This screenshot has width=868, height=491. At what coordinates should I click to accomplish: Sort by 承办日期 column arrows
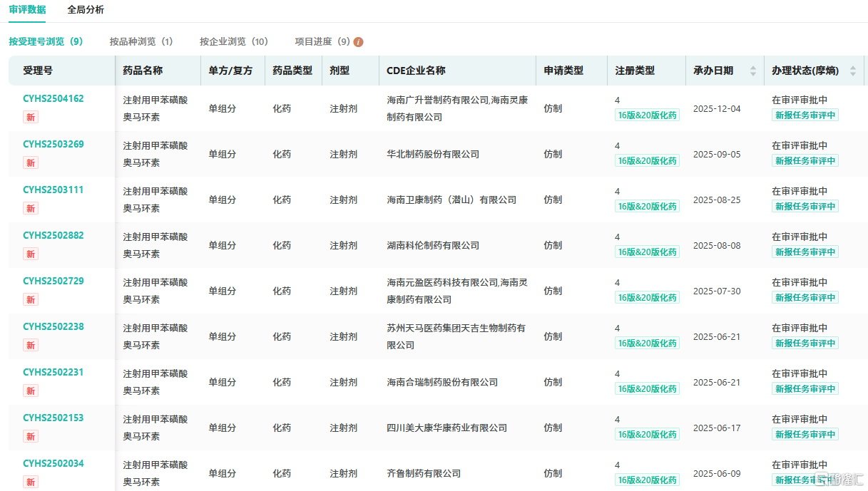pyautogui.click(x=752, y=71)
